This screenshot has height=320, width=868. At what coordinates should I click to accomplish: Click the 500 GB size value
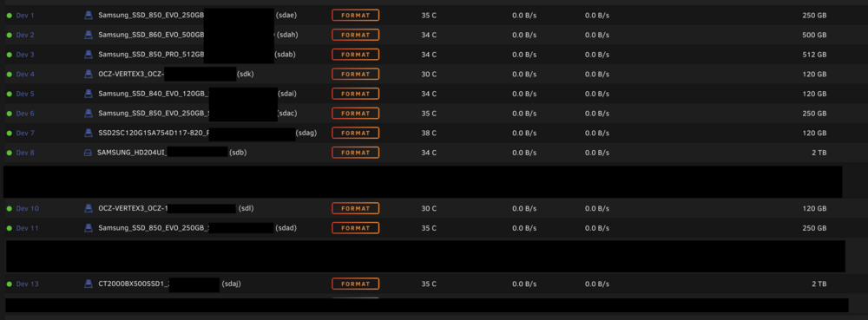click(814, 35)
